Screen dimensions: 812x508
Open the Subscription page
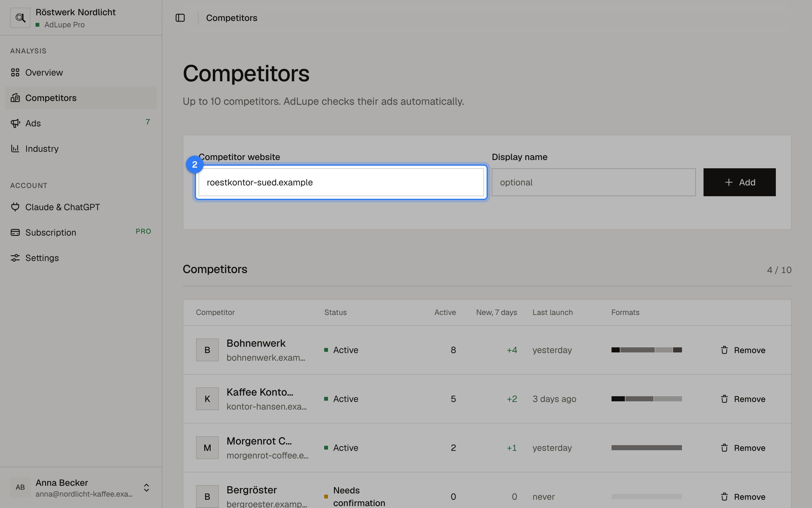[81, 232]
